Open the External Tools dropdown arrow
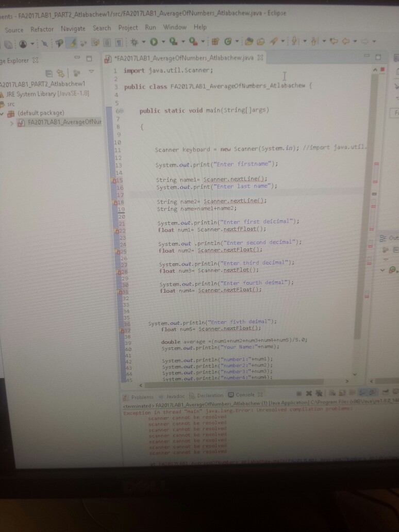The height and width of the screenshot is (532, 399). point(203,42)
